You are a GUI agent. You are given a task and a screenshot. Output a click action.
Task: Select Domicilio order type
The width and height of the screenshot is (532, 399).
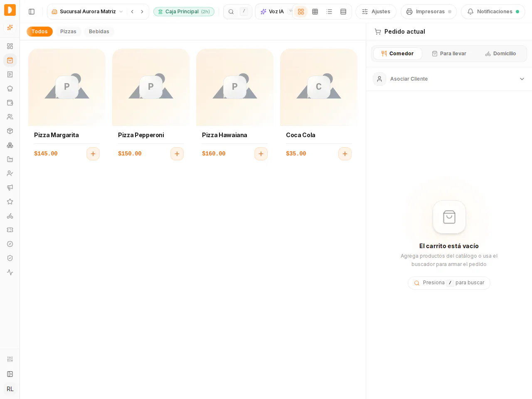coord(500,54)
